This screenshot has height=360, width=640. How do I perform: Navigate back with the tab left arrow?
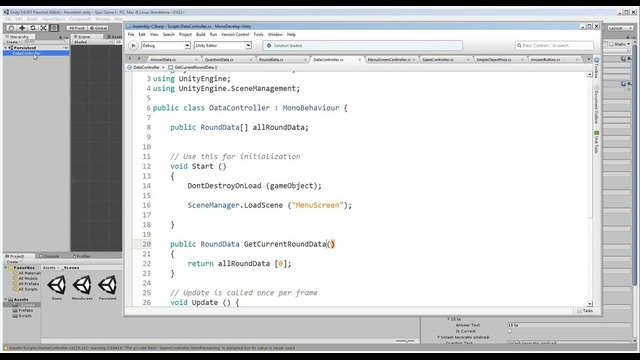130,59
